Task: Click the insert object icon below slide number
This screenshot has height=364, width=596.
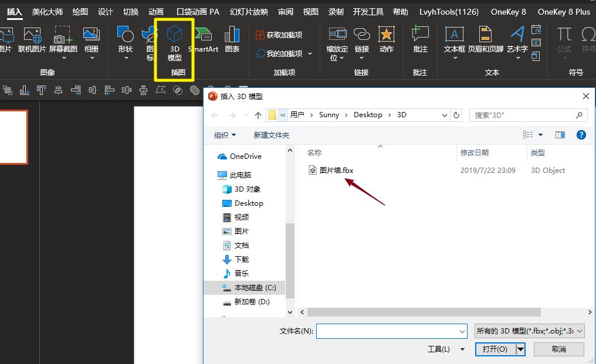Action: [536, 57]
